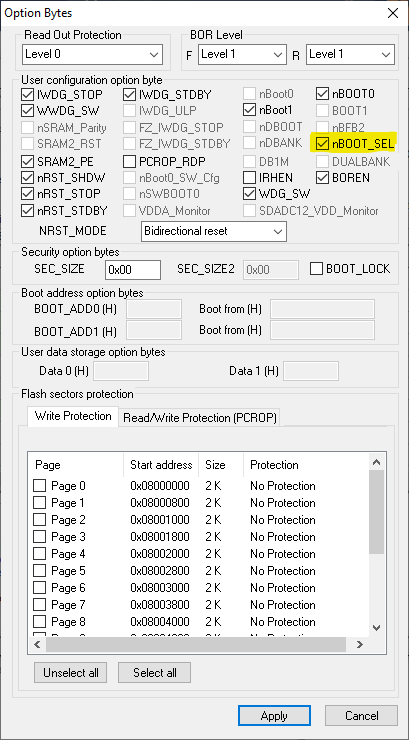Click the page list scroll down arrow

[376, 628]
